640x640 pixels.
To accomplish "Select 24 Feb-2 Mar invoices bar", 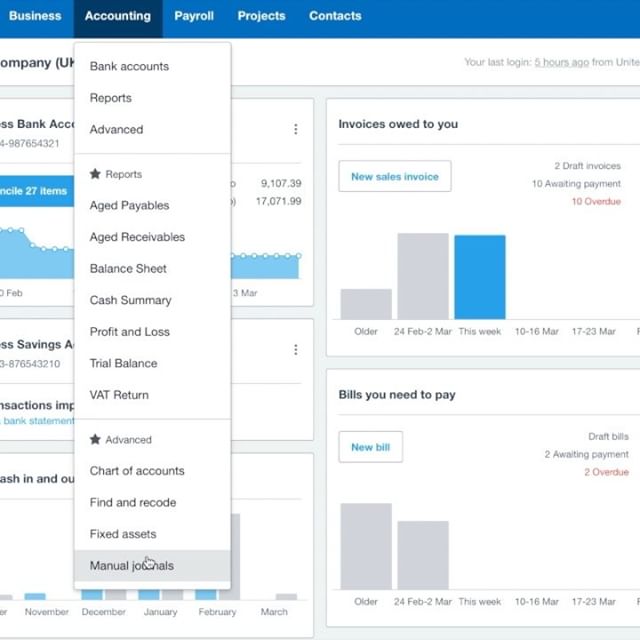I will pos(423,276).
